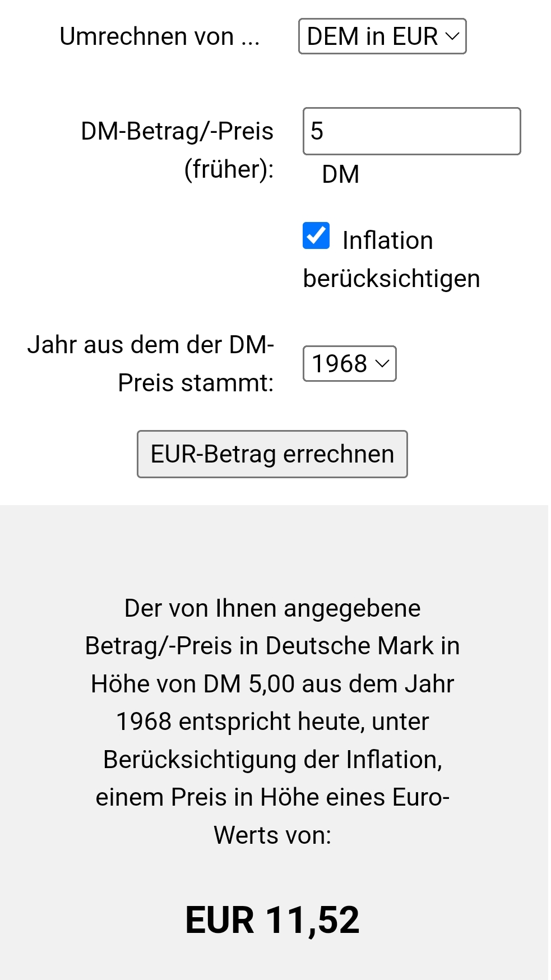551x980 pixels.
Task: Open the 'DEM in EUR' conversion dropdown
Action: pos(381,36)
